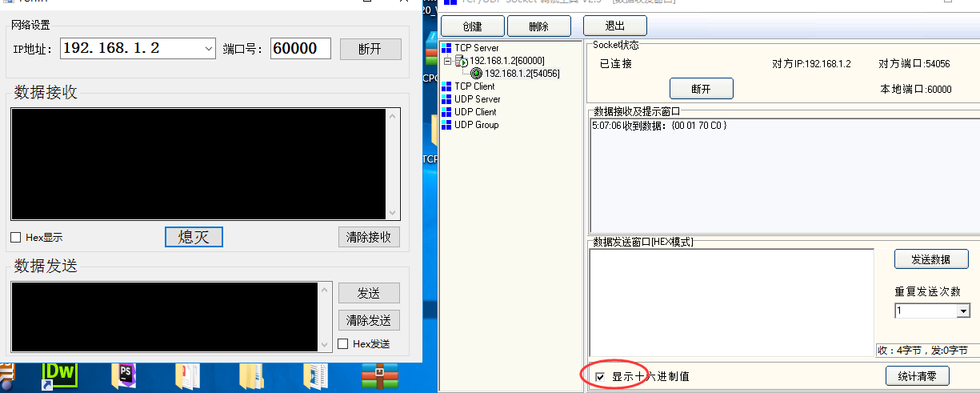
Task: Click the UDP Group node icon
Action: (446, 125)
